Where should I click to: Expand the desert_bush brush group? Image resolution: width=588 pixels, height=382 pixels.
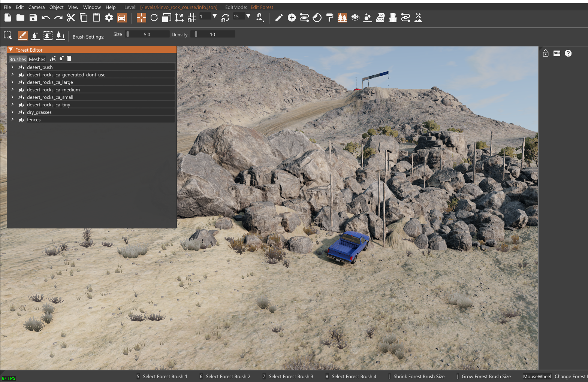coord(12,67)
